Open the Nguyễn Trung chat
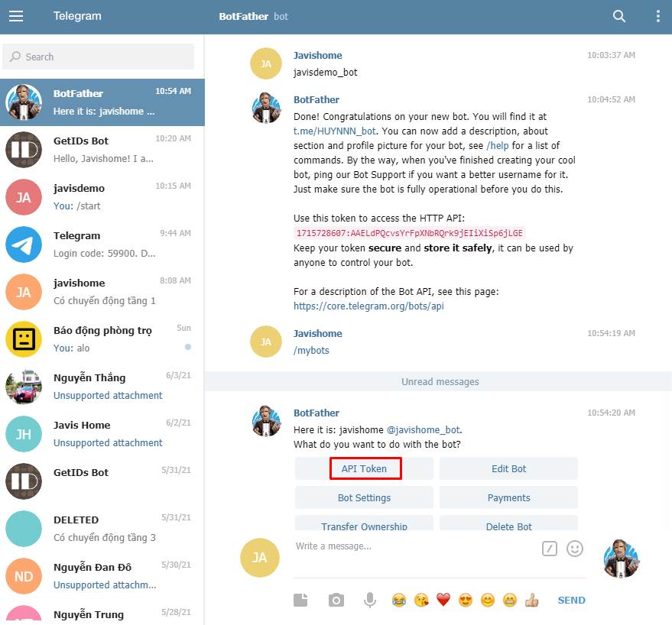The image size is (672, 625). [102, 613]
